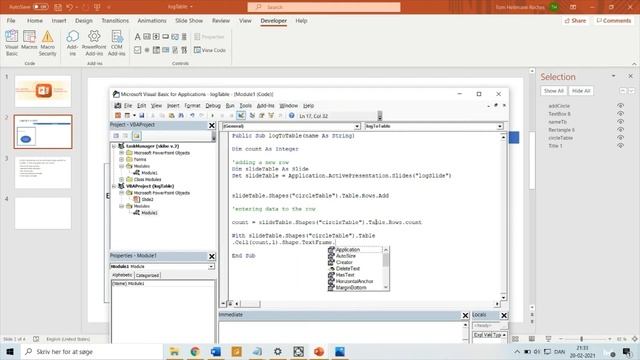
Task: Open the (General) object dropdown
Action: [357, 127]
